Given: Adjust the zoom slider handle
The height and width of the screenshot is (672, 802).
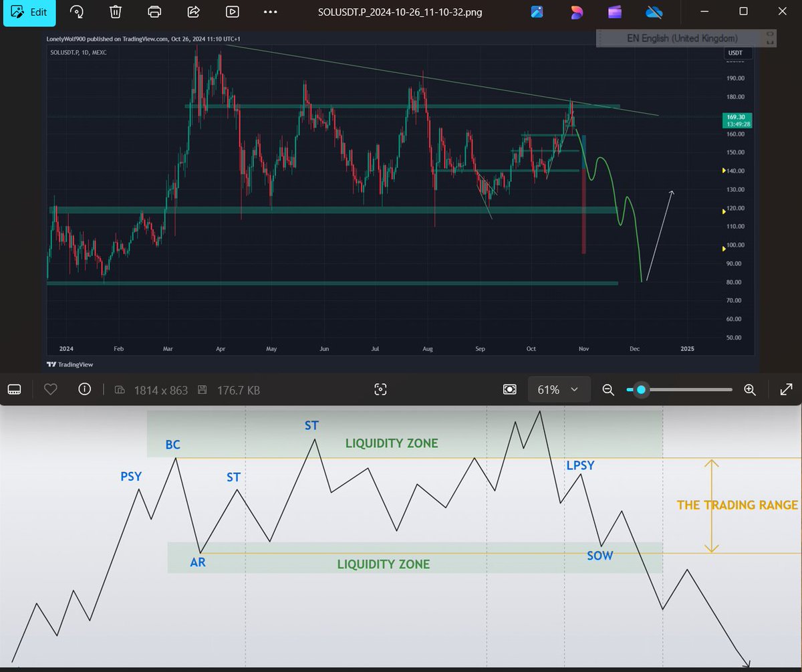Looking at the screenshot, I should 641,389.
